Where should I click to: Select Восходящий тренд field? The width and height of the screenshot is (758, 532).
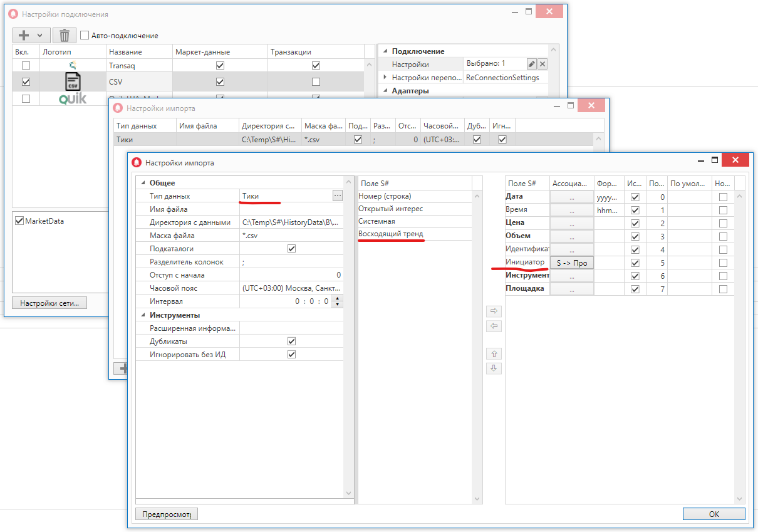tap(414, 234)
